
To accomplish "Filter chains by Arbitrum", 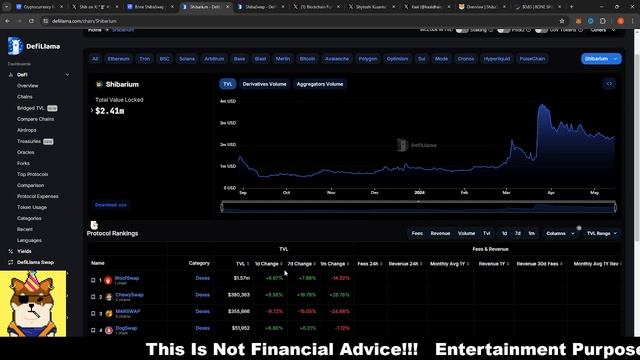I will (214, 59).
